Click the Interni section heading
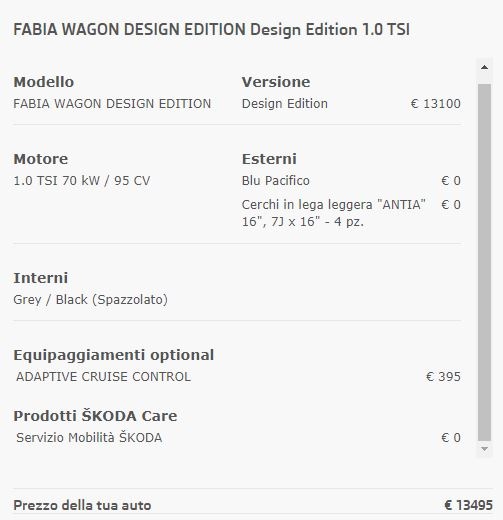503x520 pixels. 41,278
